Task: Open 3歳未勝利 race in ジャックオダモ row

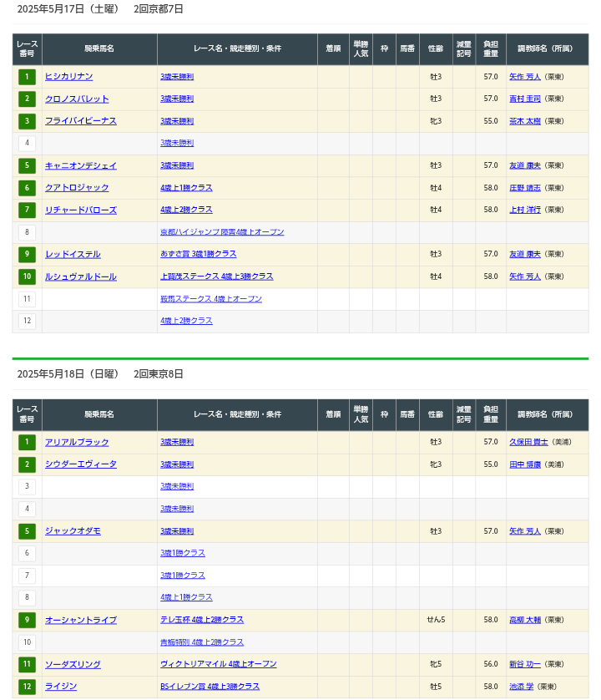Action: 177,530
